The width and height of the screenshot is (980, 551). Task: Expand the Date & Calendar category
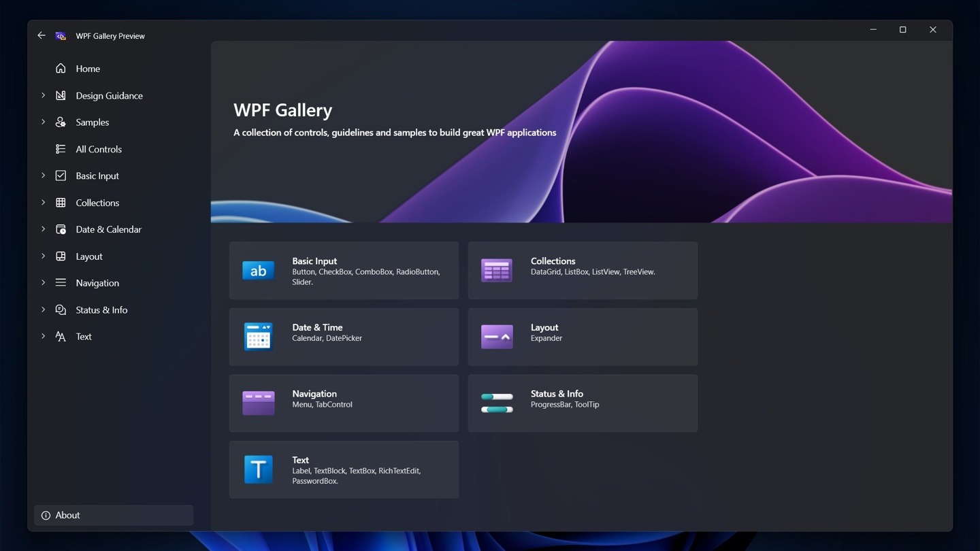pos(43,229)
